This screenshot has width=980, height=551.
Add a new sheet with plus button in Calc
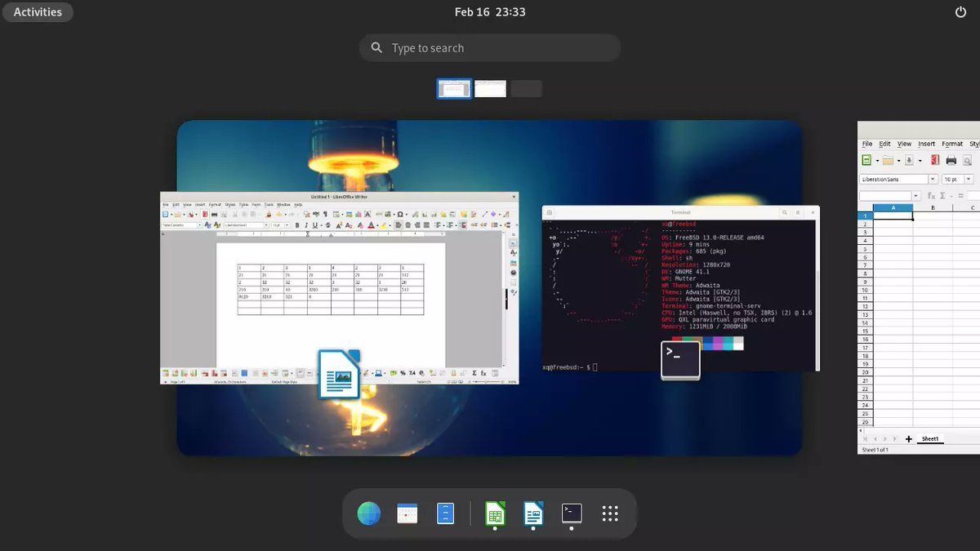click(x=908, y=438)
